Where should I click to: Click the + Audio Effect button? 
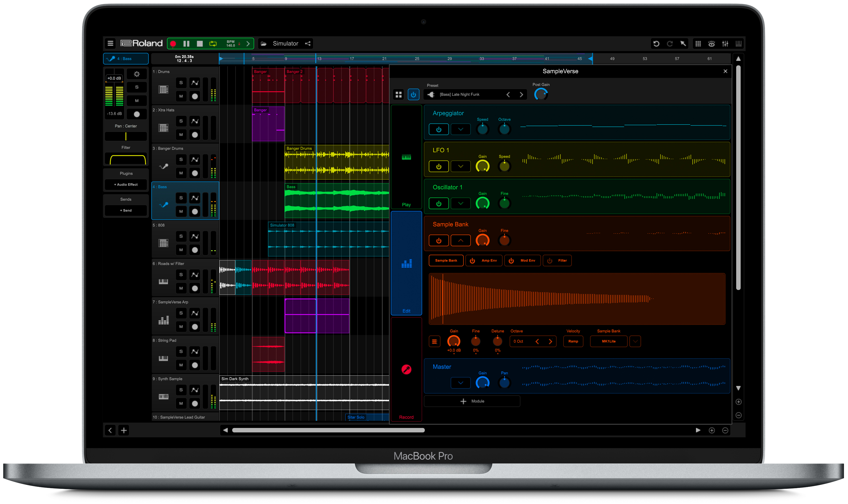[126, 184]
